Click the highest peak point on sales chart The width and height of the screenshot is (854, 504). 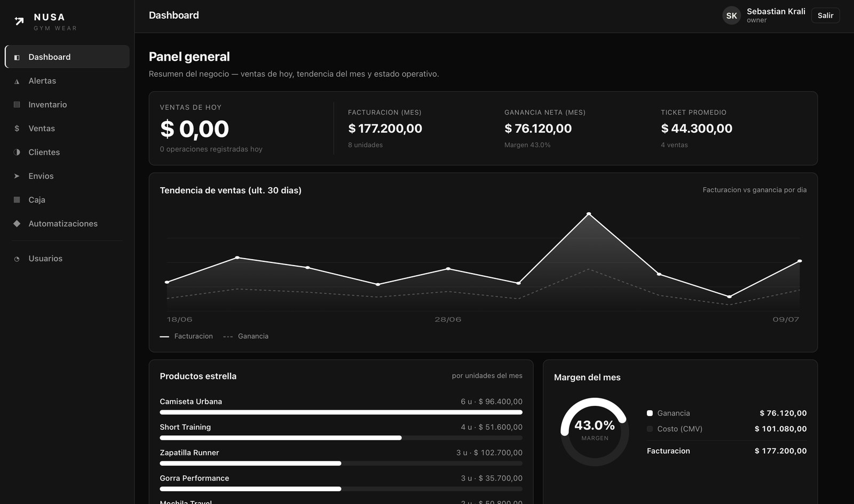(x=589, y=214)
